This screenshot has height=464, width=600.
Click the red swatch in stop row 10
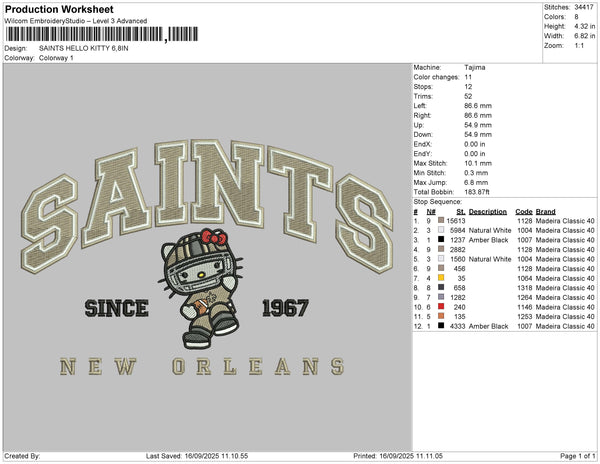coord(441,306)
